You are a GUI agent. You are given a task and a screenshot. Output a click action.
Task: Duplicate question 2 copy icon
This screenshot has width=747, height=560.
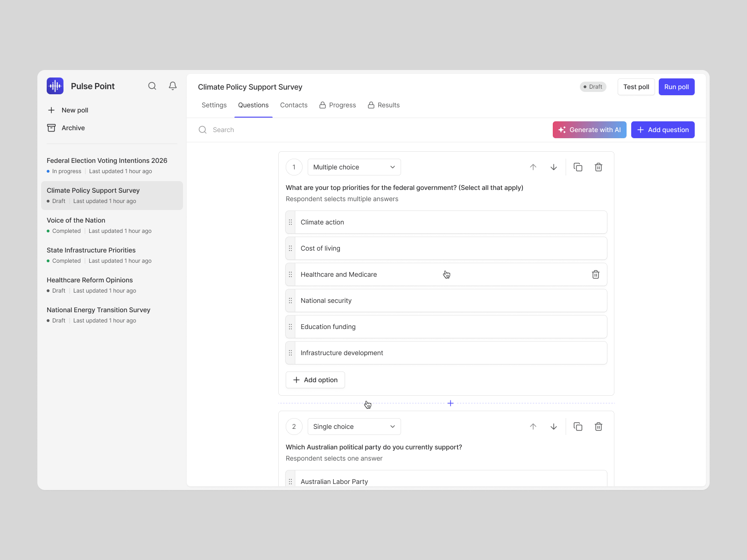pos(578,427)
